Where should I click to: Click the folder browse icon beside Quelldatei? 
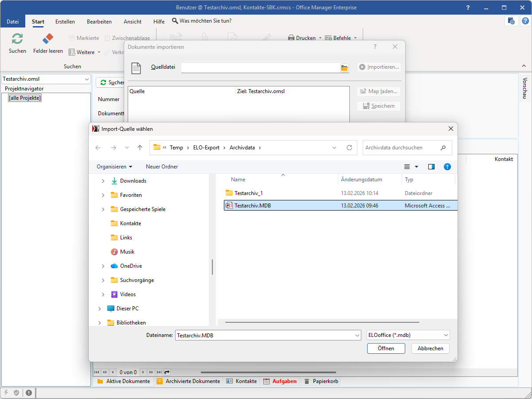click(x=344, y=67)
